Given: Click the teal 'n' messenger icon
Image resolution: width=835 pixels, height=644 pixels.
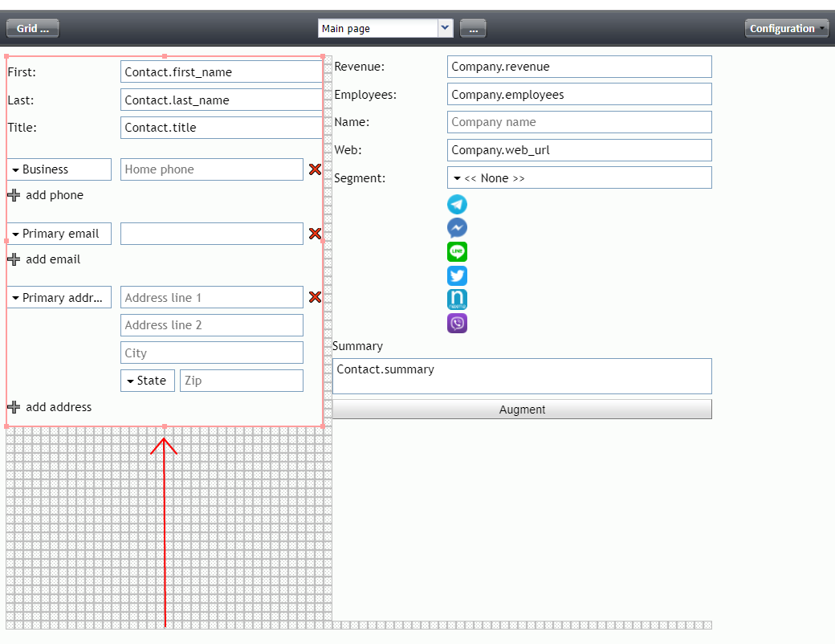Looking at the screenshot, I should coord(457,300).
